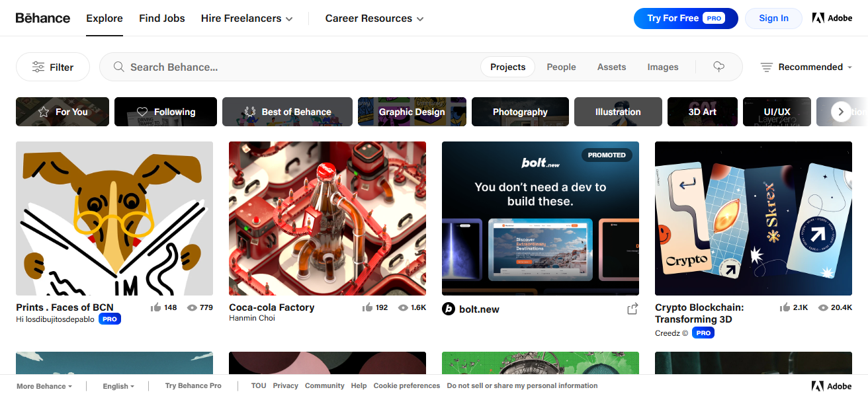Viewport: 868px width, 396px height.
Task: Click the Adobe logo in footer
Action: (x=832, y=386)
